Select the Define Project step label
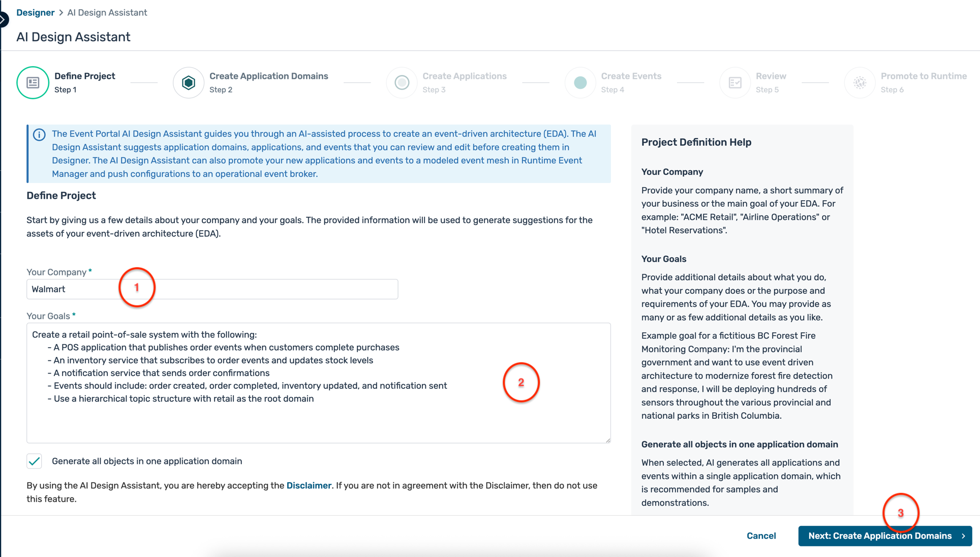Image resolution: width=980 pixels, height=557 pixels. [x=84, y=76]
